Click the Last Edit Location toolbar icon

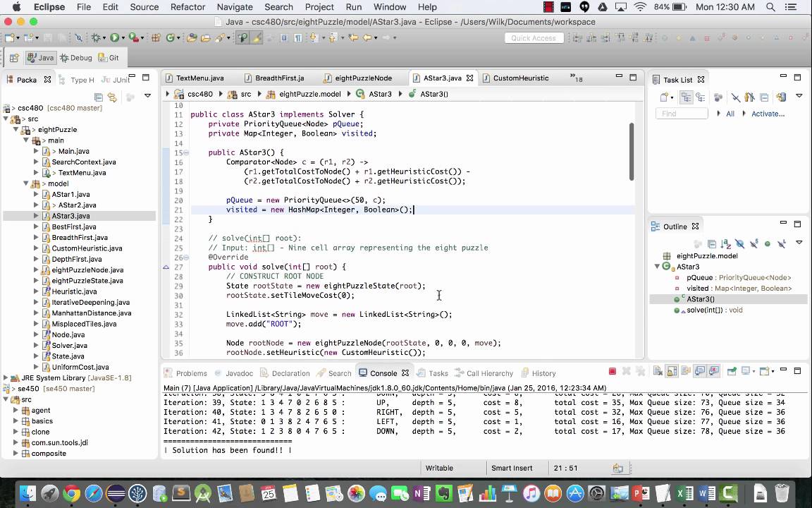[x=353, y=37]
